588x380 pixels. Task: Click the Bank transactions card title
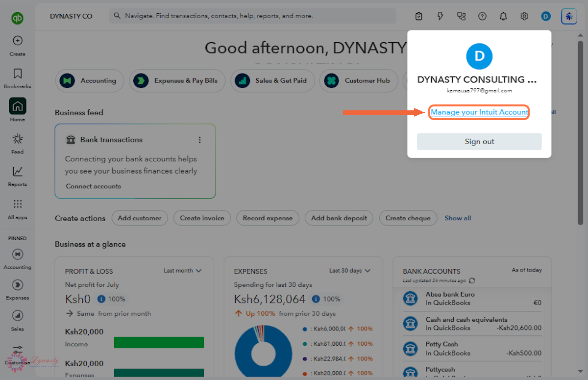click(111, 140)
